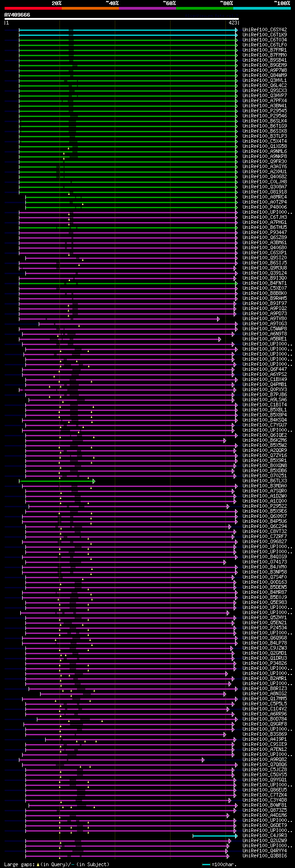Open hit UniRef100_C6T1K9
This screenshot has width=295, height=868.
tap(265, 35)
